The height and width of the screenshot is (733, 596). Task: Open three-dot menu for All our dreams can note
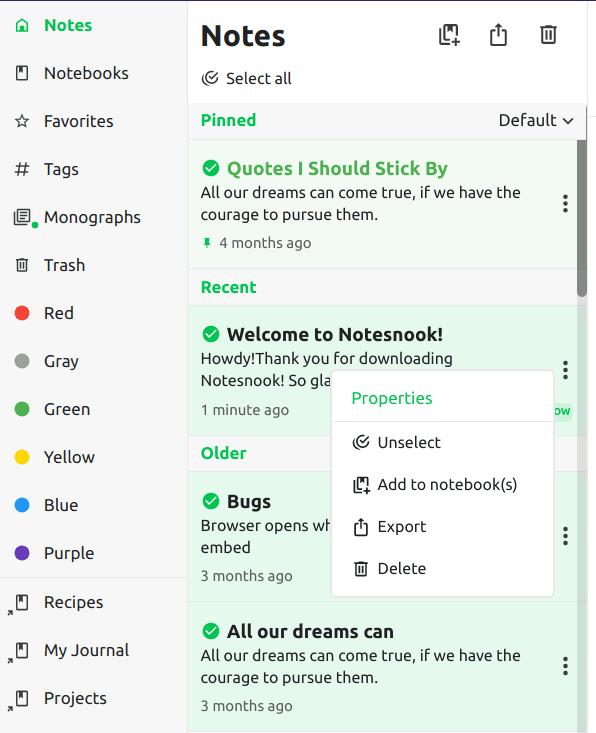pyautogui.click(x=566, y=666)
